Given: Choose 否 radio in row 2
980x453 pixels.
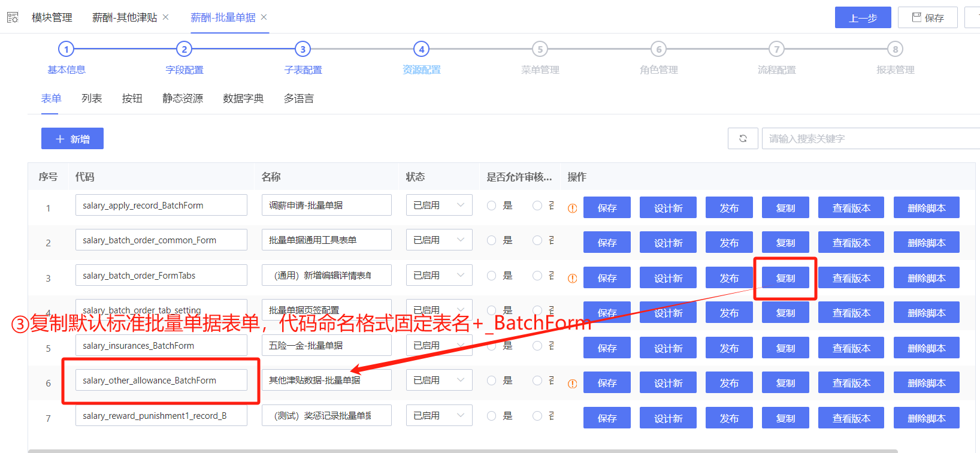Looking at the screenshot, I should point(537,240).
